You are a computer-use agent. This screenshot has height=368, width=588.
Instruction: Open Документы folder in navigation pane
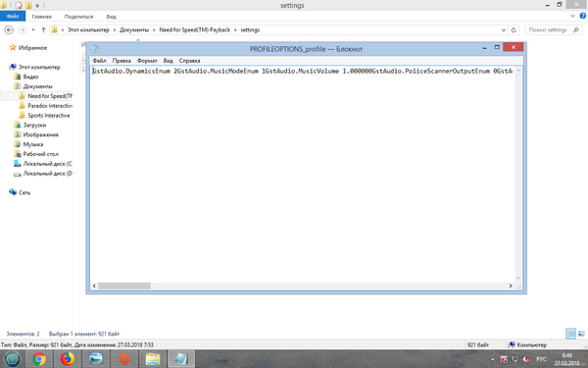37,86
